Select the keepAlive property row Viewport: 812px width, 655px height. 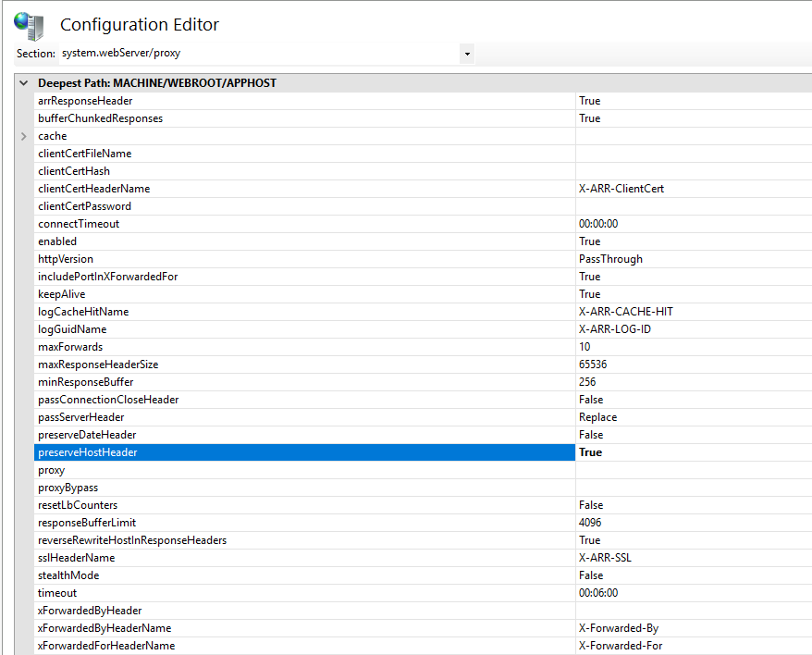click(61, 294)
